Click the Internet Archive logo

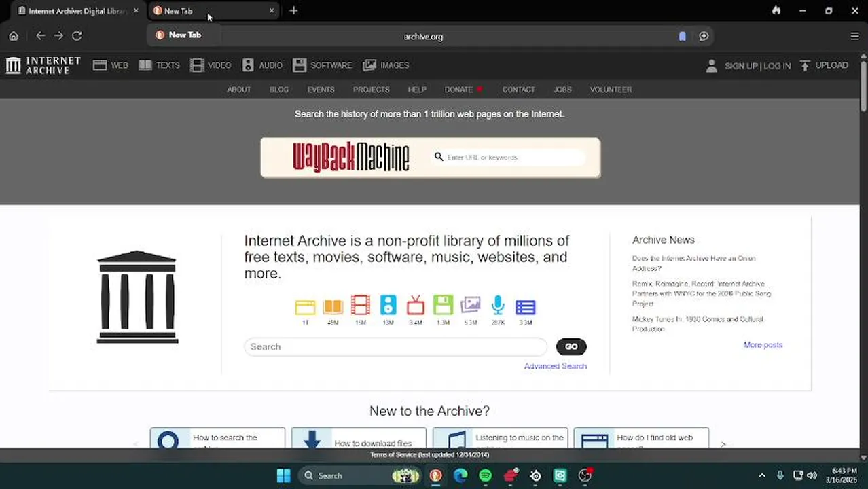pyautogui.click(x=43, y=65)
